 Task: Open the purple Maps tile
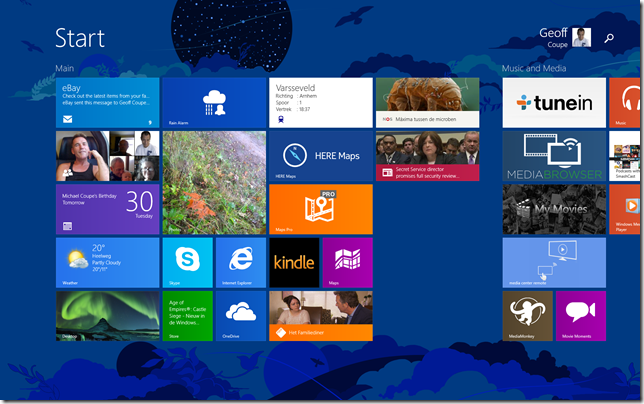click(x=347, y=262)
